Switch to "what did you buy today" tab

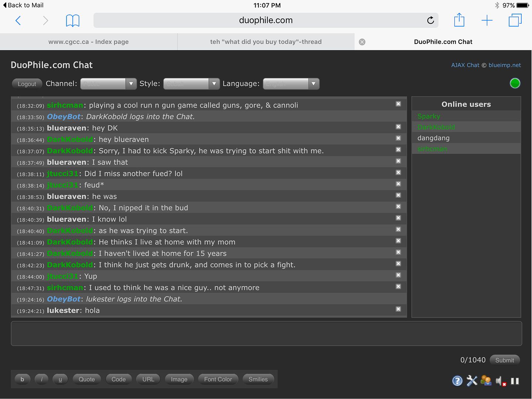[x=266, y=42]
